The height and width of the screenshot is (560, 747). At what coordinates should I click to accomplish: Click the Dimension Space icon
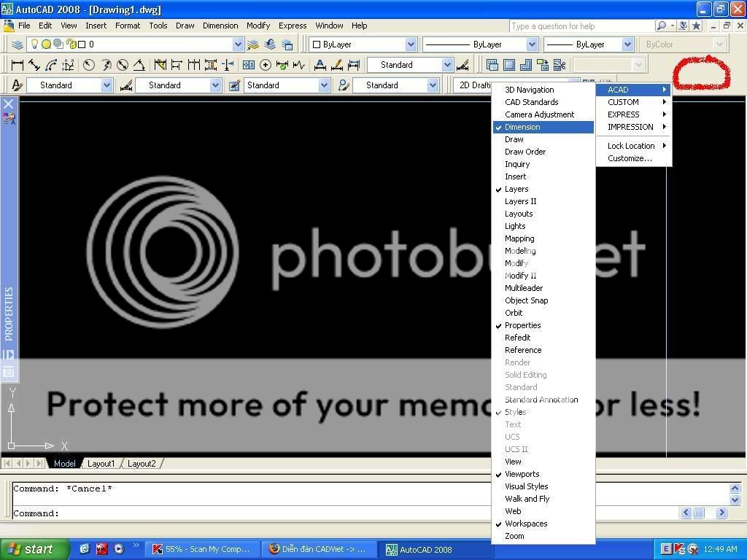(x=211, y=65)
